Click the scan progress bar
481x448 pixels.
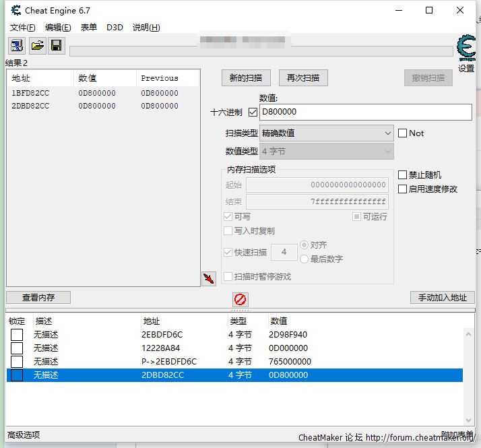pyautogui.click(x=261, y=51)
